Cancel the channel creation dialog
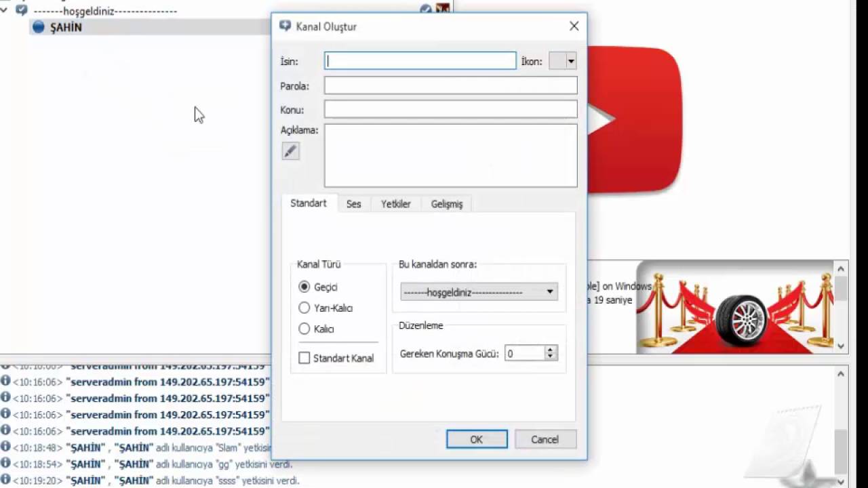This screenshot has height=488, width=868. [545, 439]
